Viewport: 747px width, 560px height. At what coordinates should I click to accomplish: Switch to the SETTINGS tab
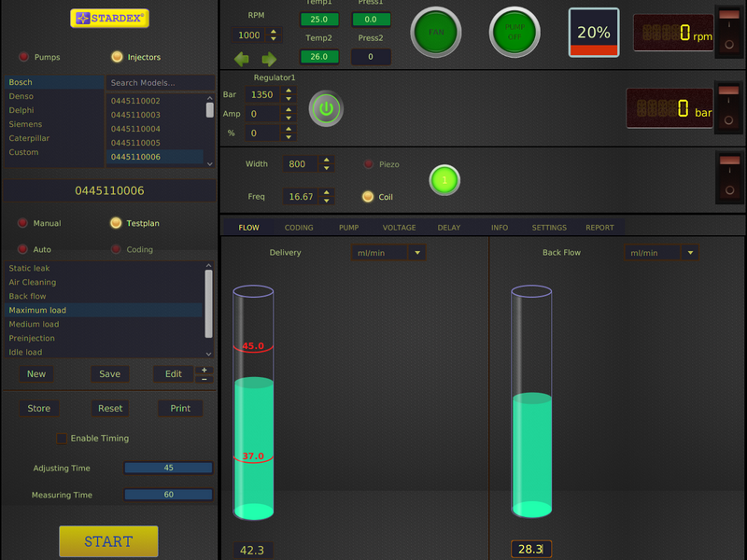pos(549,227)
